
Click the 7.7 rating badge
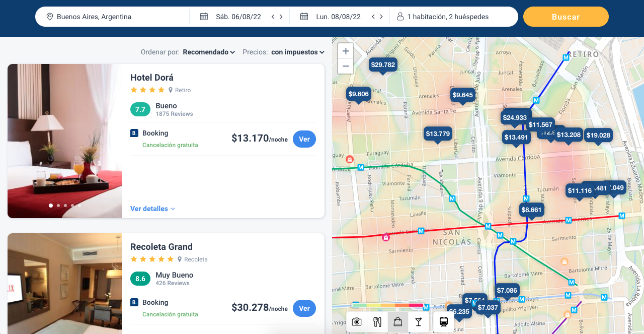tap(140, 109)
